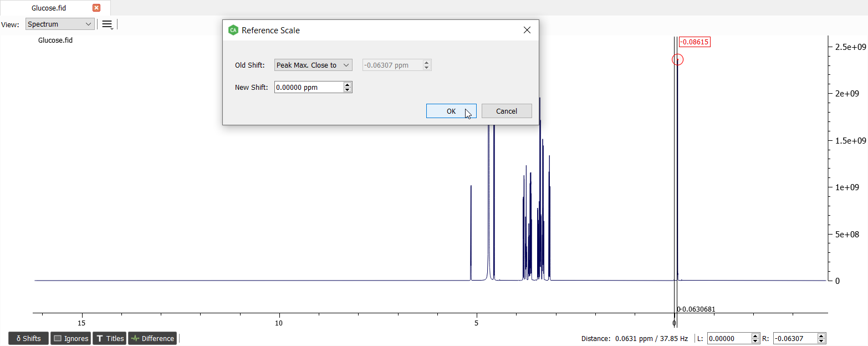This screenshot has height=346, width=868.
Task: Click the 10 ppm x-axis tick label
Action: (279, 323)
